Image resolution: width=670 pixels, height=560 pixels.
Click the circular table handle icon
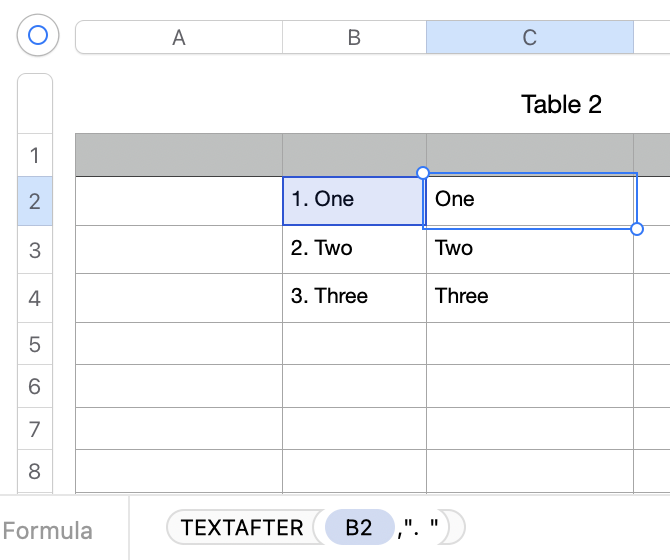click(38, 37)
